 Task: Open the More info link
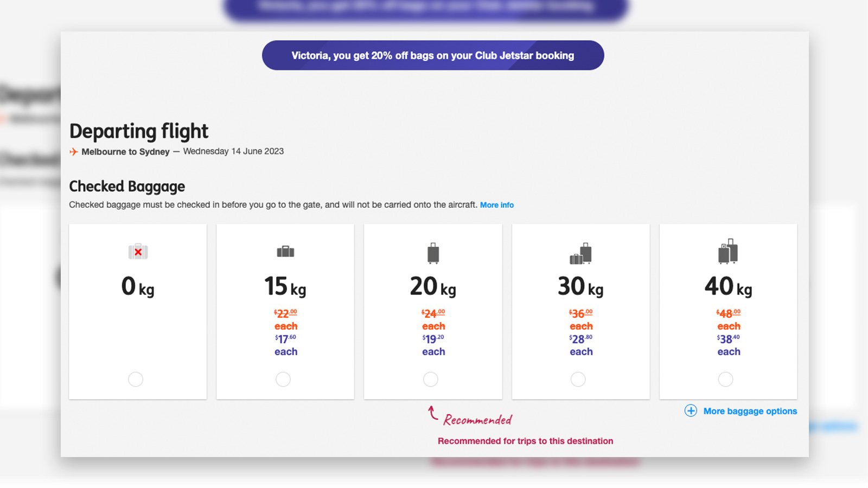tap(497, 205)
